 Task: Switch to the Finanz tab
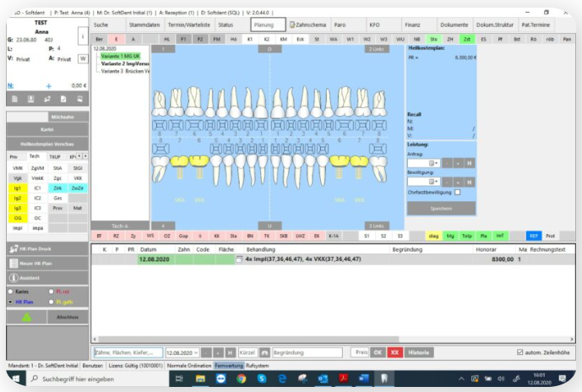(x=412, y=24)
